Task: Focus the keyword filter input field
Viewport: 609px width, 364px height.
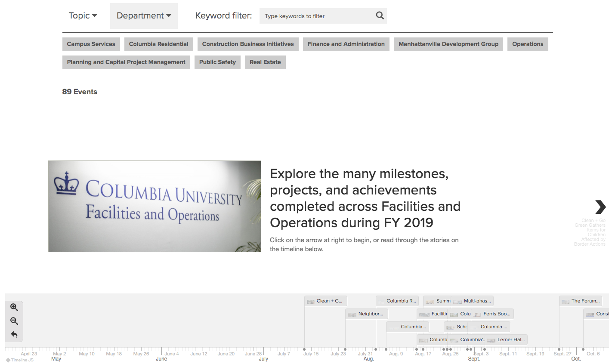Action: pyautogui.click(x=317, y=16)
